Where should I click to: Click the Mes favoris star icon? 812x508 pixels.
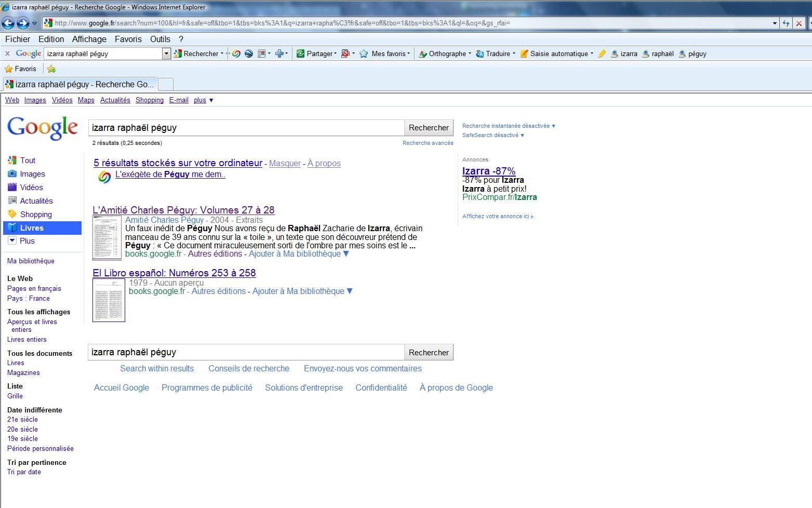tap(364, 54)
